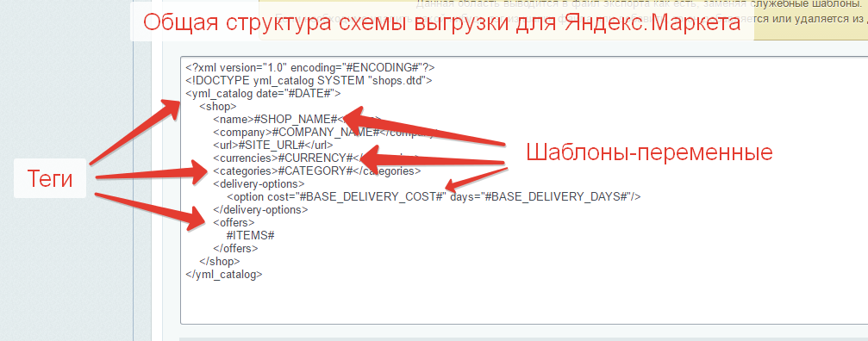
Task: Click the #SHOP_NAME# name line
Action: pos(297,120)
